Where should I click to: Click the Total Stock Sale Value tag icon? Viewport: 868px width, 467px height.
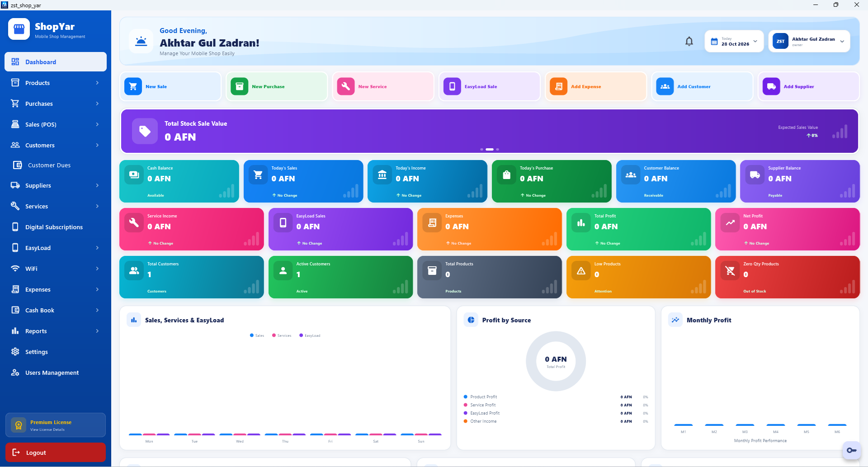[x=145, y=131]
